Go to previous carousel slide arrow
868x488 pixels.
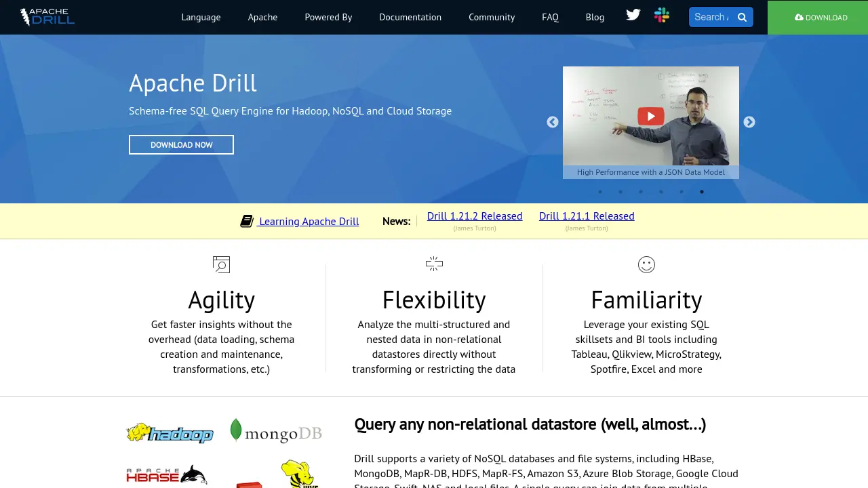(x=553, y=122)
